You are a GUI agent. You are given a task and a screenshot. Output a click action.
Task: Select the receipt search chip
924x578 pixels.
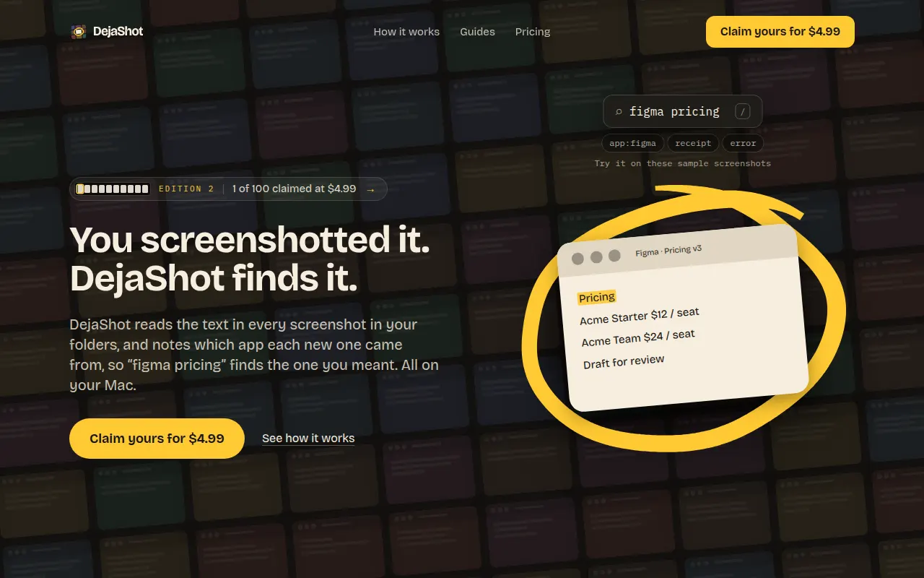693,143
